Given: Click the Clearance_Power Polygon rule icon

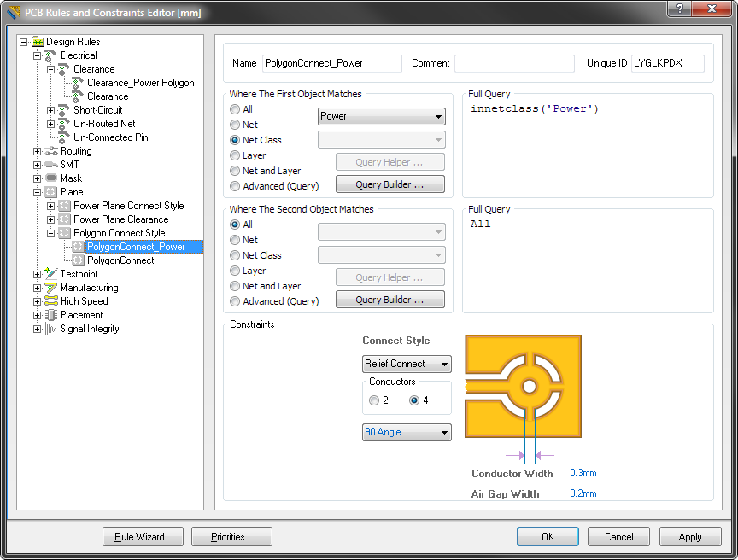Looking at the screenshot, I should pos(78,83).
